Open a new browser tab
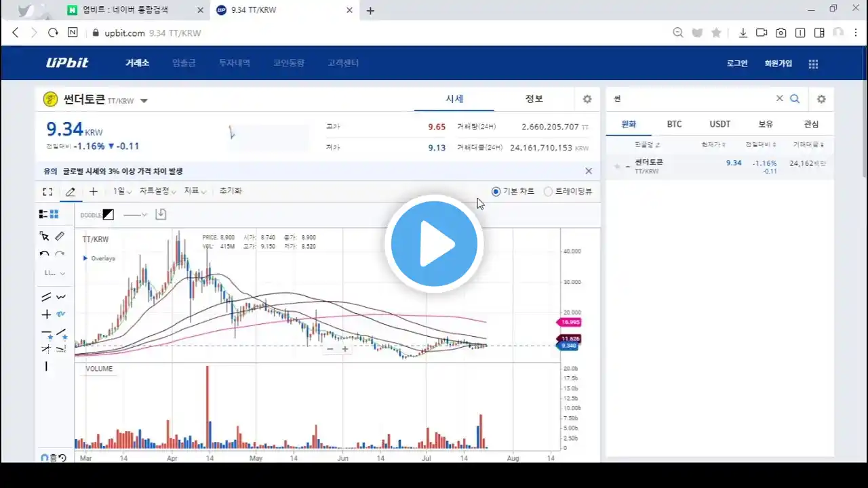This screenshot has width=868, height=488. point(370,10)
